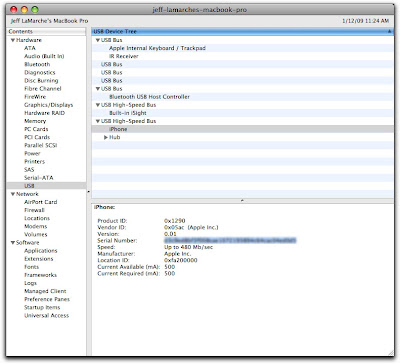Sort by USB Device Tree column header
The image size is (400, 364).
click(242, 31)
